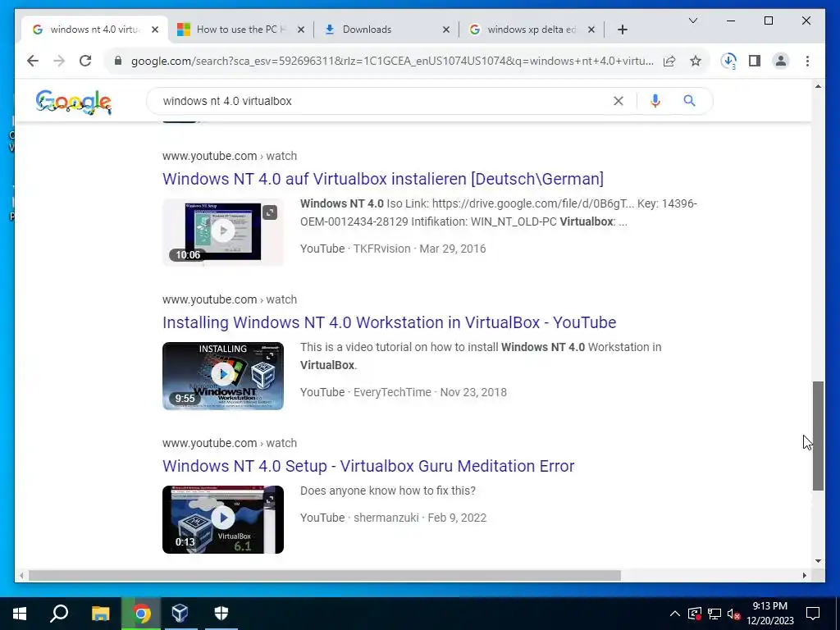This screenshot has height=630, width=840.
Task: Click the horizontal scrollbar right arrow
Action: pos(804,575)
